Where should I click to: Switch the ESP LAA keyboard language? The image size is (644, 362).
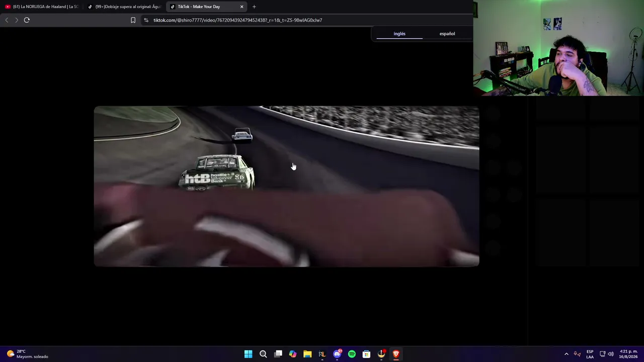[x=590, y=354]
